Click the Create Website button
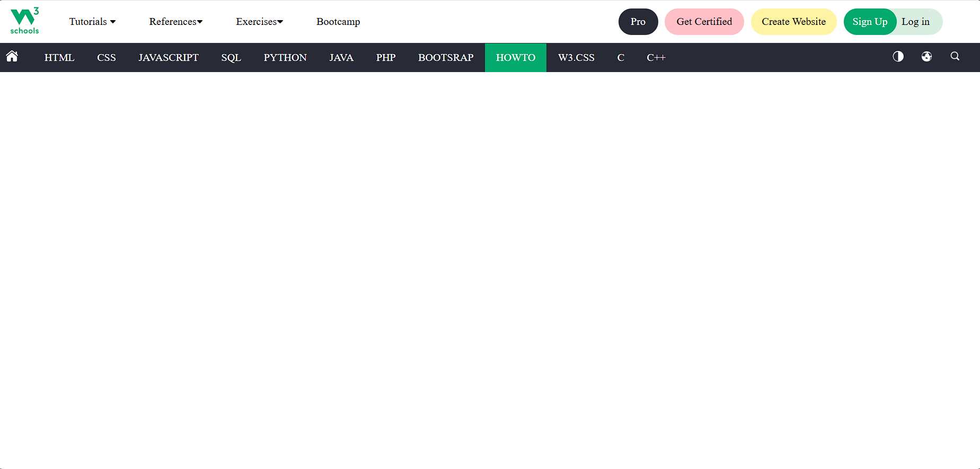This screenshot has width=980, height=469. [x=794, y=22]
